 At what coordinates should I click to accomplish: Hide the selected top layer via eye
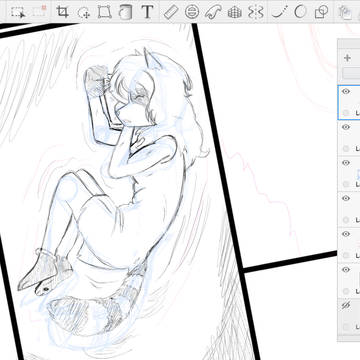[x=346, y=91]
